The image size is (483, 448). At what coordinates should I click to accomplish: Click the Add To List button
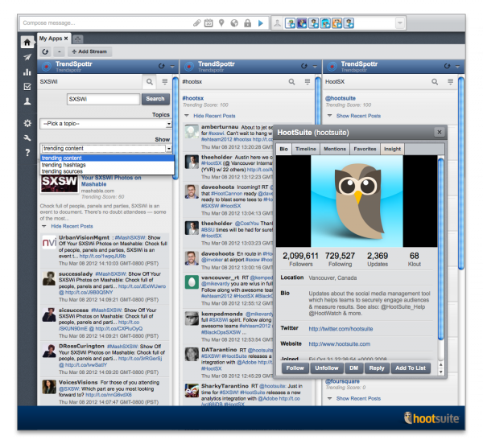[411, 368]
